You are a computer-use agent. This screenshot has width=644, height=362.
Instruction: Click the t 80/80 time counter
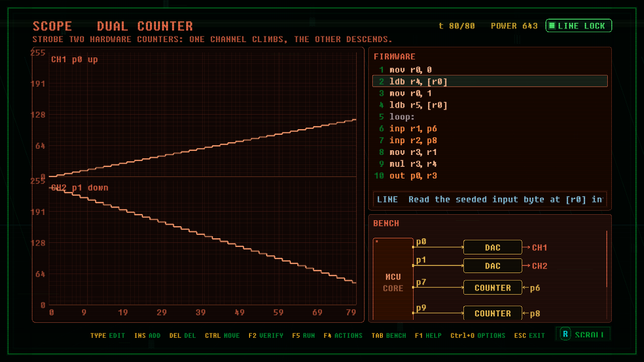click(457, 26)
